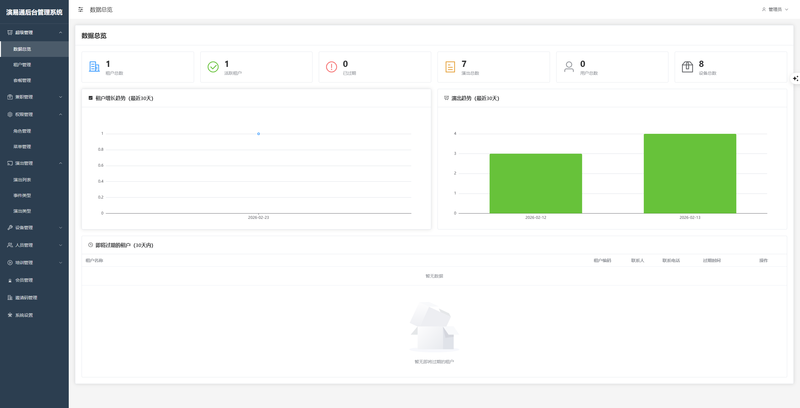
Task: Collapse the 演出管理 sidebar group
Action: [34, 163]
